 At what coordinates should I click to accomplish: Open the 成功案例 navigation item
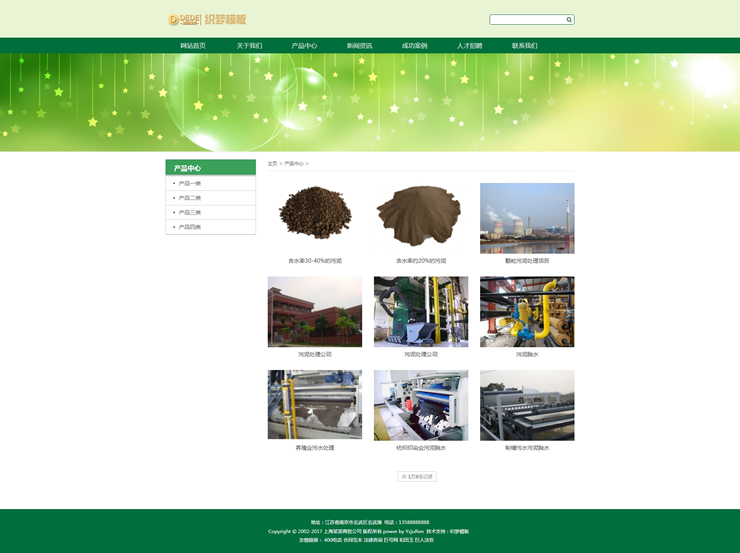tap(414, 46)
